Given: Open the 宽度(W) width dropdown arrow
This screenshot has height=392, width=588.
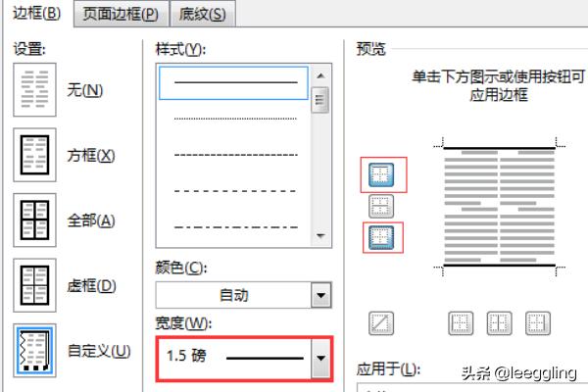Looking at the screenshot, I should [321, 359].
